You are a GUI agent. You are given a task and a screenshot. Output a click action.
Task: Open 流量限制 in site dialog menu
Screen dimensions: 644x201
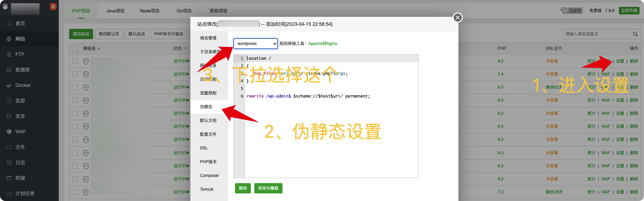209,93
